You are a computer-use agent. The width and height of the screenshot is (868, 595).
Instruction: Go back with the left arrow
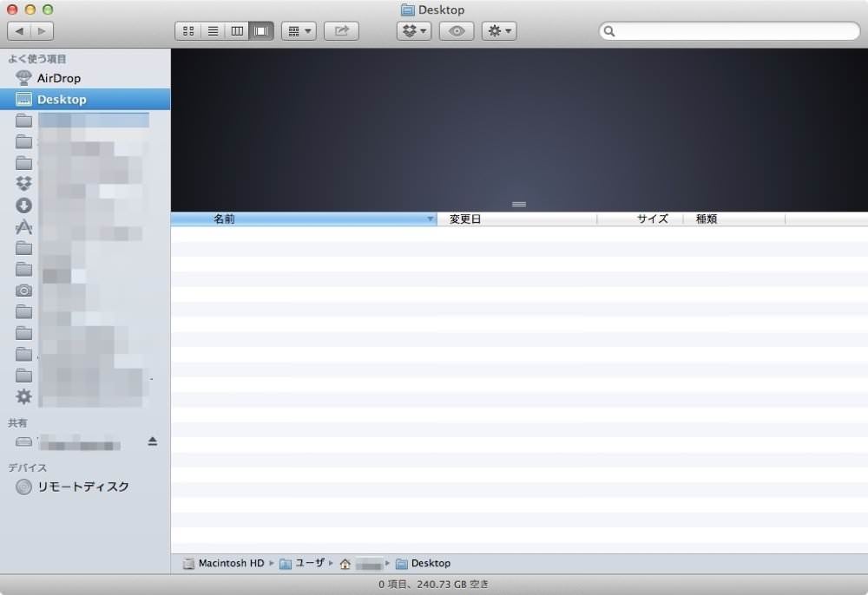click(x=19, y=31)
